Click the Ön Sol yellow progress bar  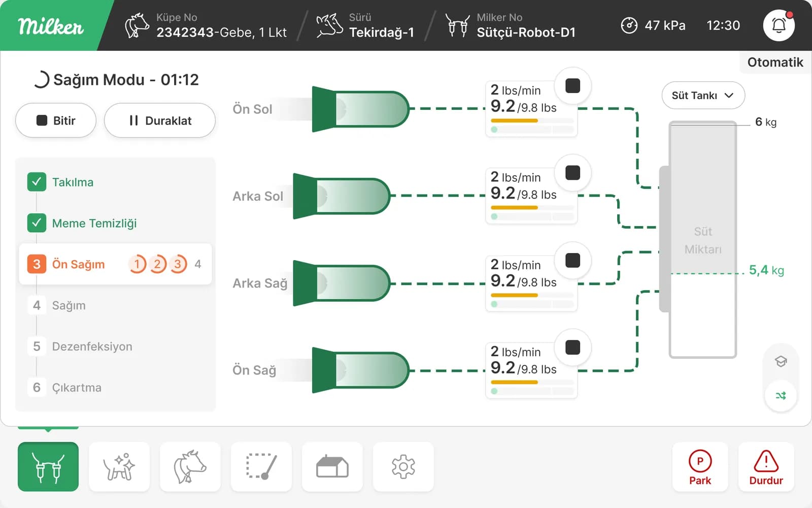click(x=514, y=121)
